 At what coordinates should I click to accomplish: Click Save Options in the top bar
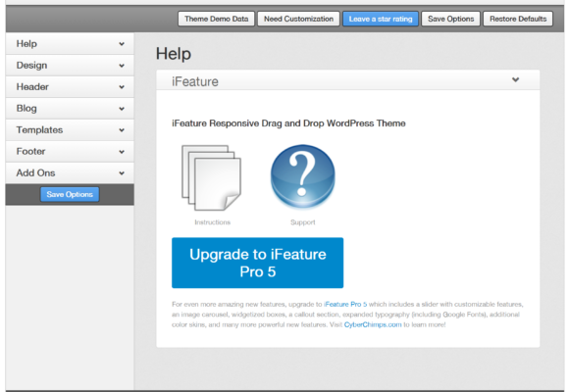coord(450,19)
